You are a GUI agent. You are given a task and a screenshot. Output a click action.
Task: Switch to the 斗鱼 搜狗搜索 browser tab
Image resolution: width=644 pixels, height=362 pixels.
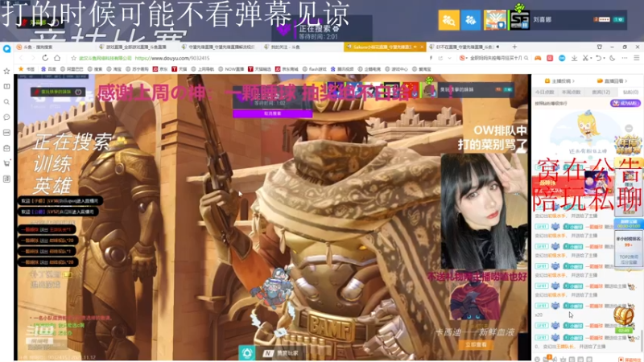click(x=53, y=47)
